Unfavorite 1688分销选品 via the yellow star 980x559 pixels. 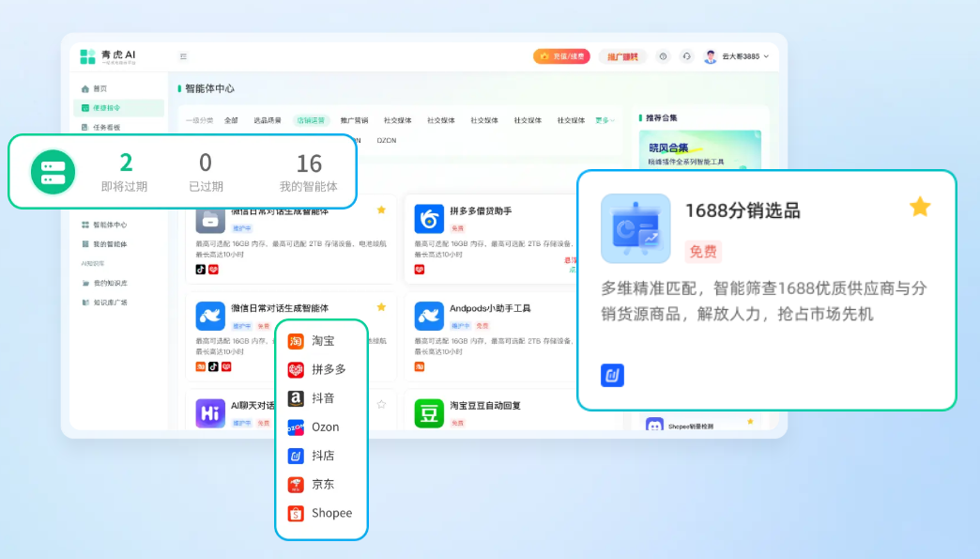pyautogui.click(x=920, y=207)
